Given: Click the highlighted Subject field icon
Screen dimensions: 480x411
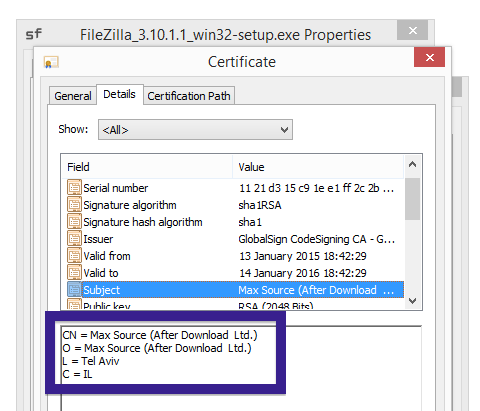Looking at the screenshot, I should (x=74, y=289).
